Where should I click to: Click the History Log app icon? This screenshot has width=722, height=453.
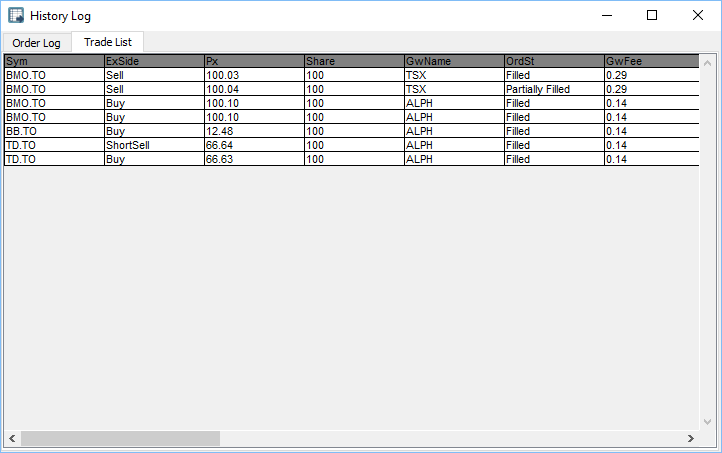tap(16, 16)
